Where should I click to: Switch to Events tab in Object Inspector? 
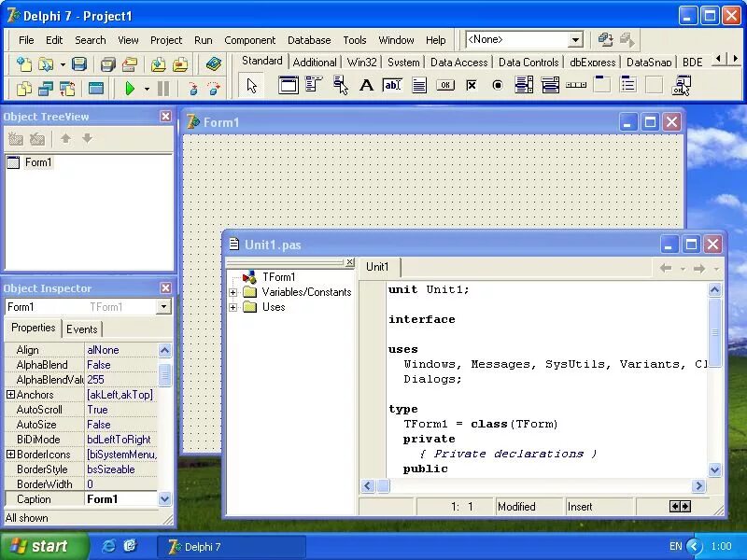tap(82, 329)
